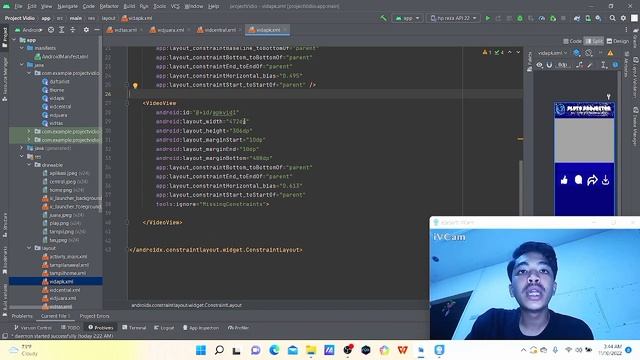Select AndroidManifest.xml in project tree
Screen dimensions: 640x360
61,57
